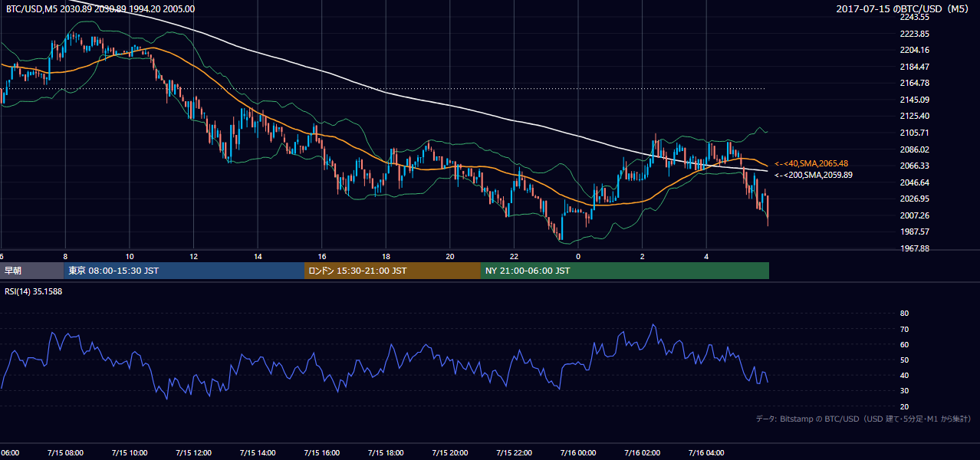Click the RSI(14) 35.1588 indicator label
Image resolution: width=980 pixels, height=460 pixels.
35,291
